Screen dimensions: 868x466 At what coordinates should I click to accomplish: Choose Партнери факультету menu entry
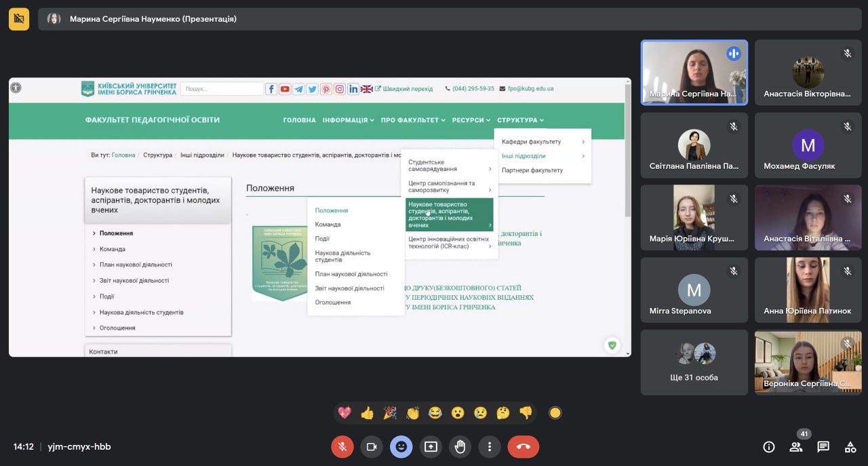tap(532, 170)
